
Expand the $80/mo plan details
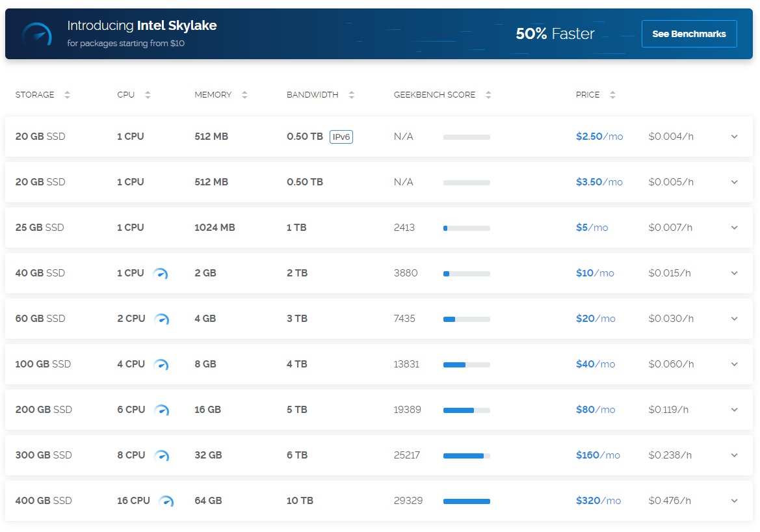tap(734, 410)
